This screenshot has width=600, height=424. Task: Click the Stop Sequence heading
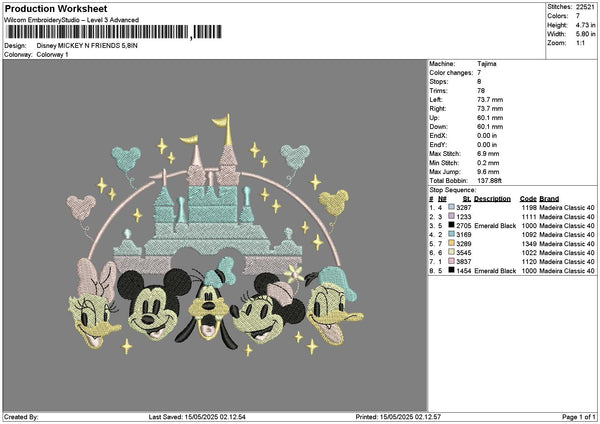pos(453,190)
